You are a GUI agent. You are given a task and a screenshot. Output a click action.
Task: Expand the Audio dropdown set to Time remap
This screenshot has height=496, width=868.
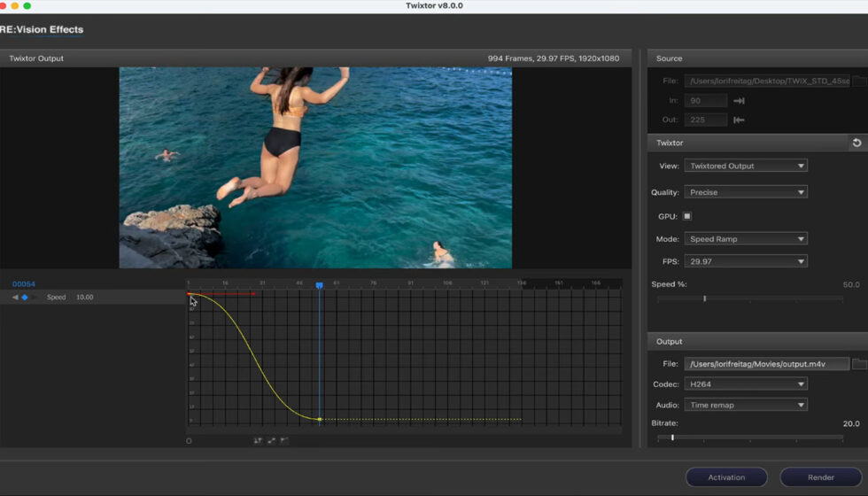pos(745,405)
